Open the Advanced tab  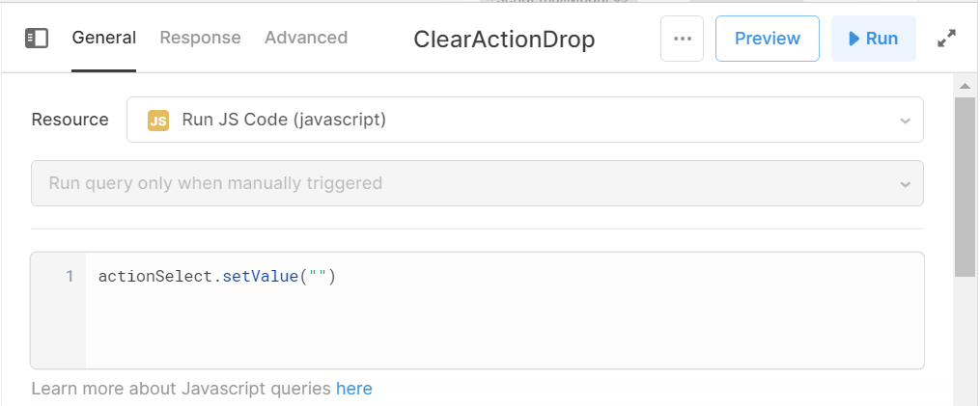306,38
